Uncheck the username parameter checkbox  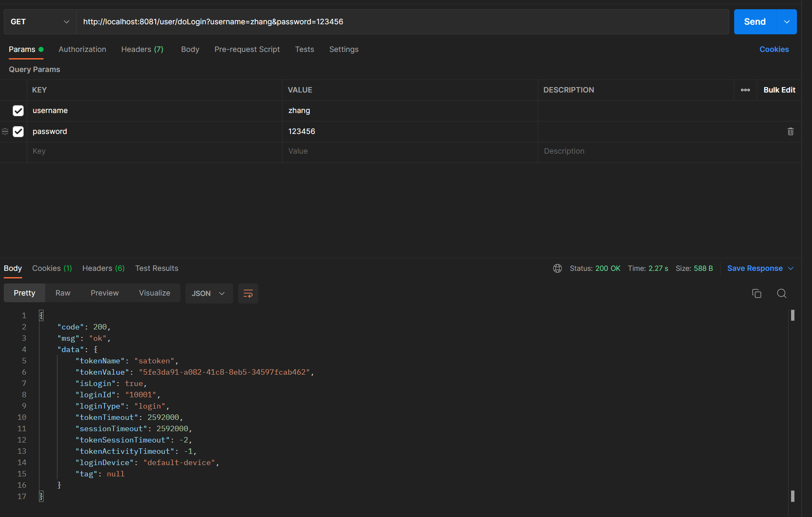18,111
